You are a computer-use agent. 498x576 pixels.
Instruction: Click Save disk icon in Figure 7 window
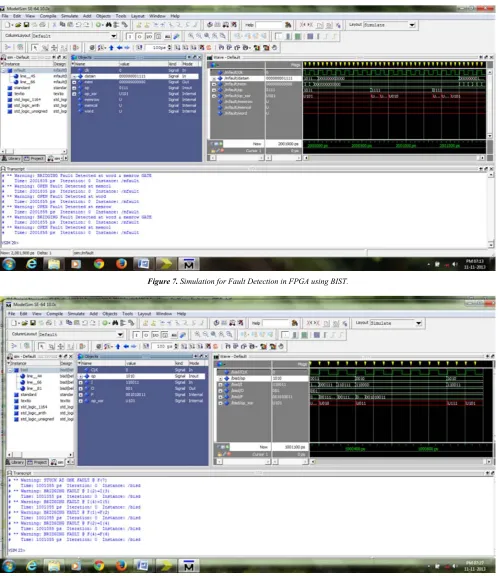[x=26, y=25]
